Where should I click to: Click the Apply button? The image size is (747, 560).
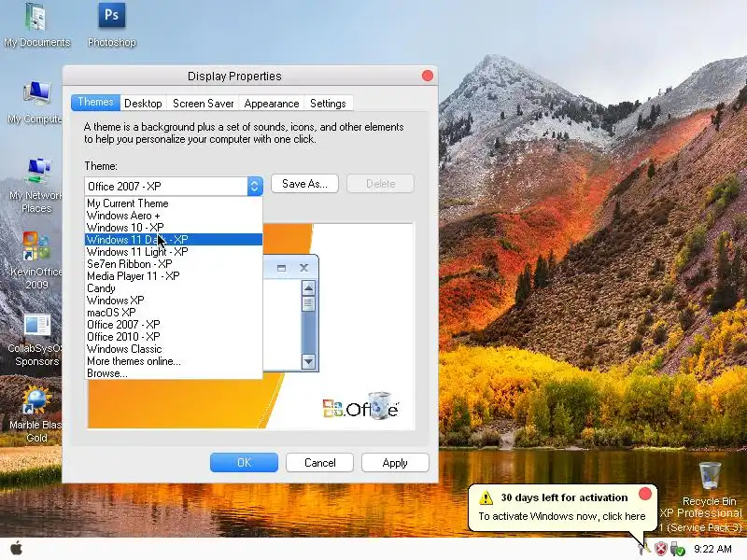[395, 462]
